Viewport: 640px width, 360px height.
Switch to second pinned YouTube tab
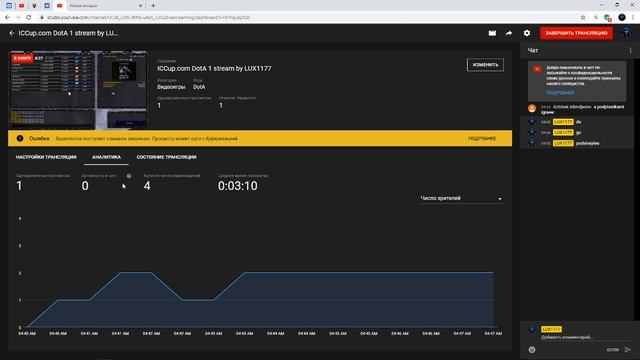22,6
